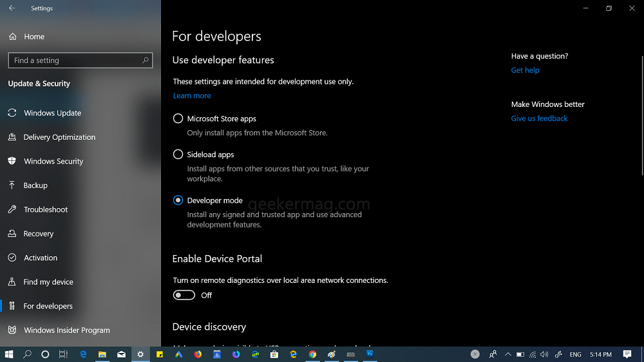
Task: Click the Enable Device Portal heading
Action: point(217,259)
